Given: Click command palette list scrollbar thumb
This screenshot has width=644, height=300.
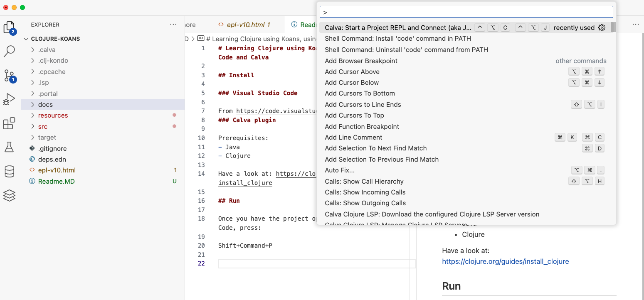Looking at the screenshot, I should point(614,27).
